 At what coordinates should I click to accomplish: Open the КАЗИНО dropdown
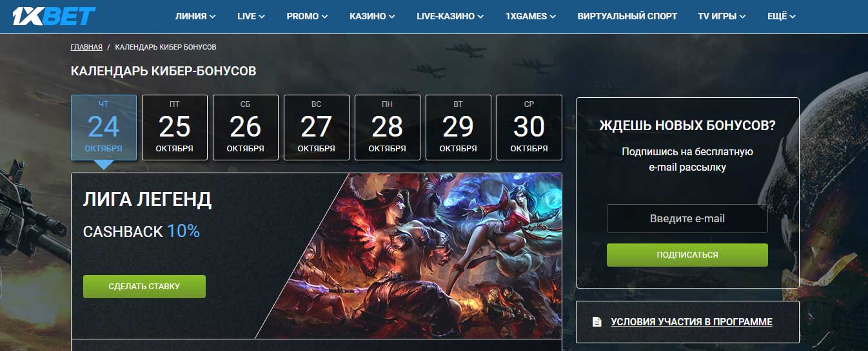pyautogui.click(x=372, y=16)
